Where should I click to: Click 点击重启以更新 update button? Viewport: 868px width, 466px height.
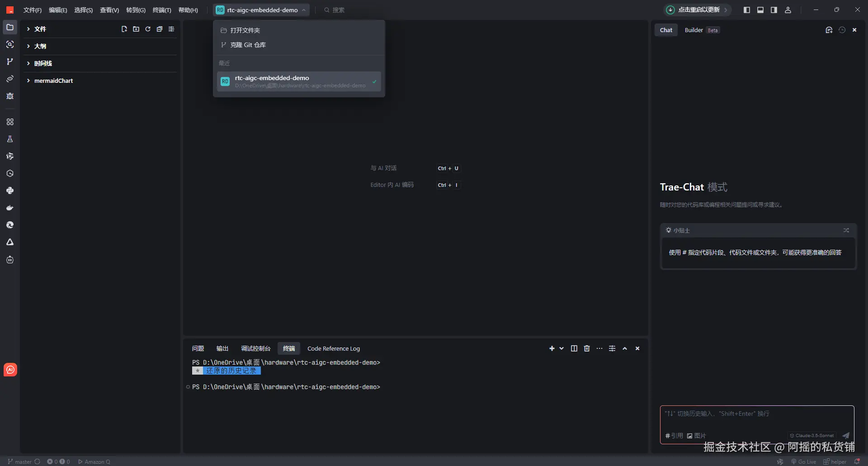(697, 10)
